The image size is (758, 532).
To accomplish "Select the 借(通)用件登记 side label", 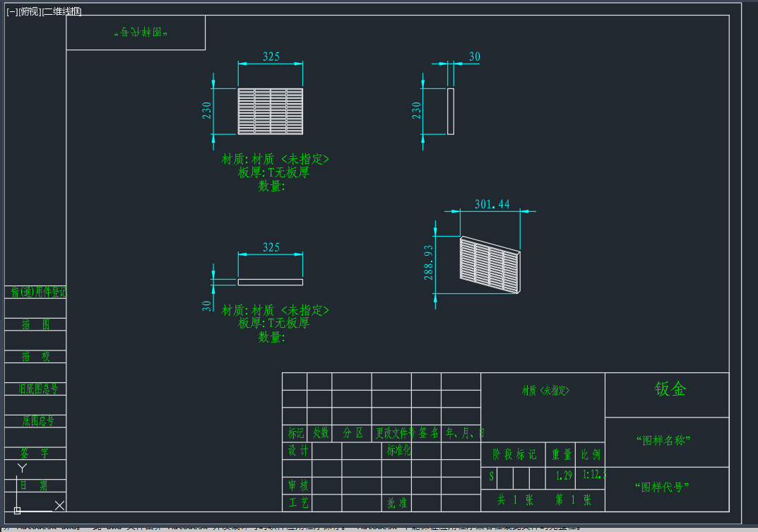I will point(39,292).
